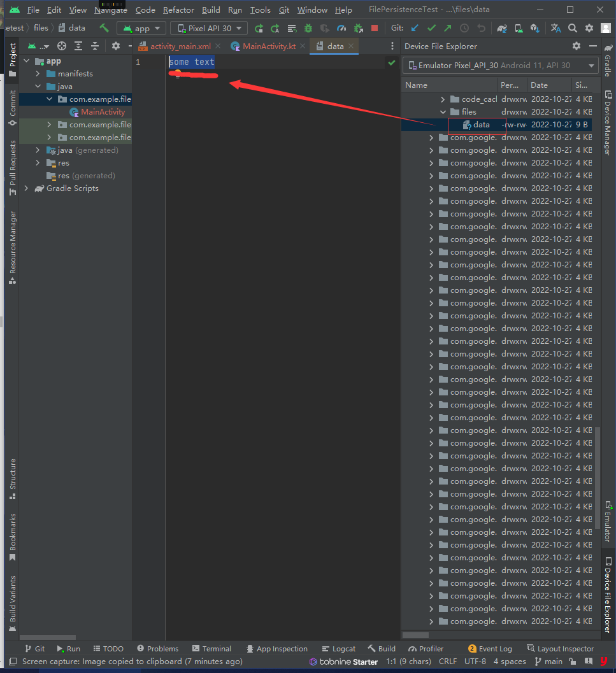Image resolution: width=616 pixels, height=673 pixels.
Task: Toggle the Project tool window sidebar
Action: [12, 60]
